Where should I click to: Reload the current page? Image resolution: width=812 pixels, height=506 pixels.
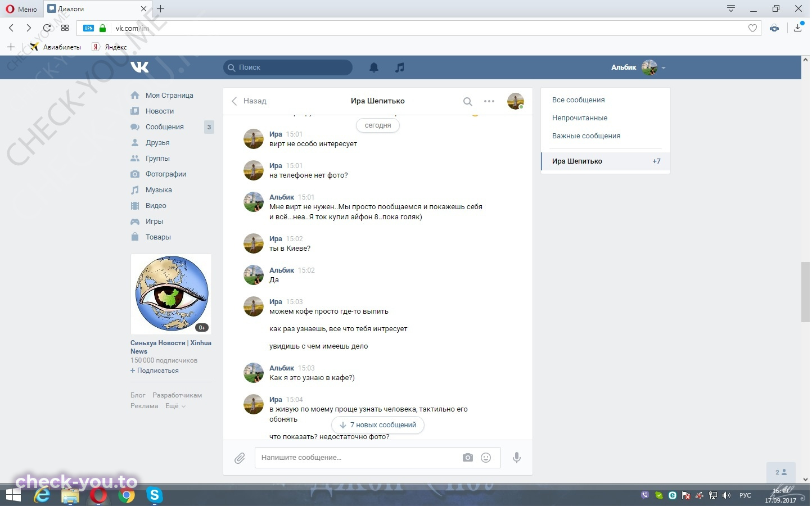click(47, 28)
